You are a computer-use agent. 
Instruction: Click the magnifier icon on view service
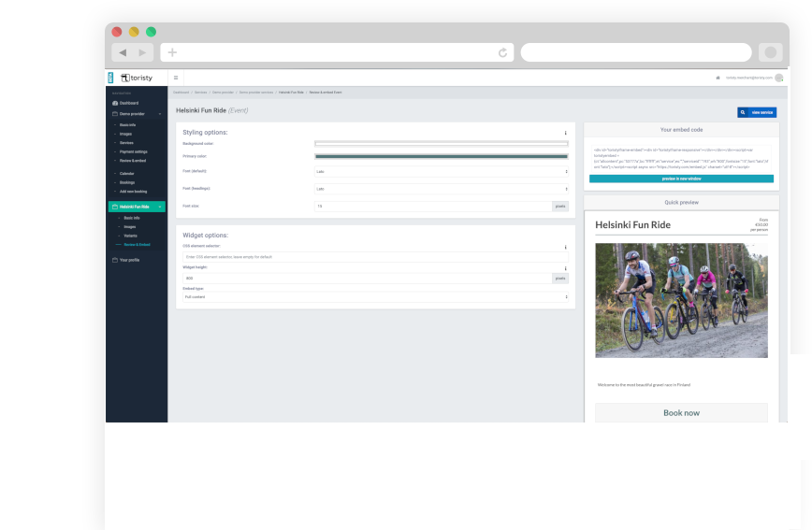pos(743,112)
